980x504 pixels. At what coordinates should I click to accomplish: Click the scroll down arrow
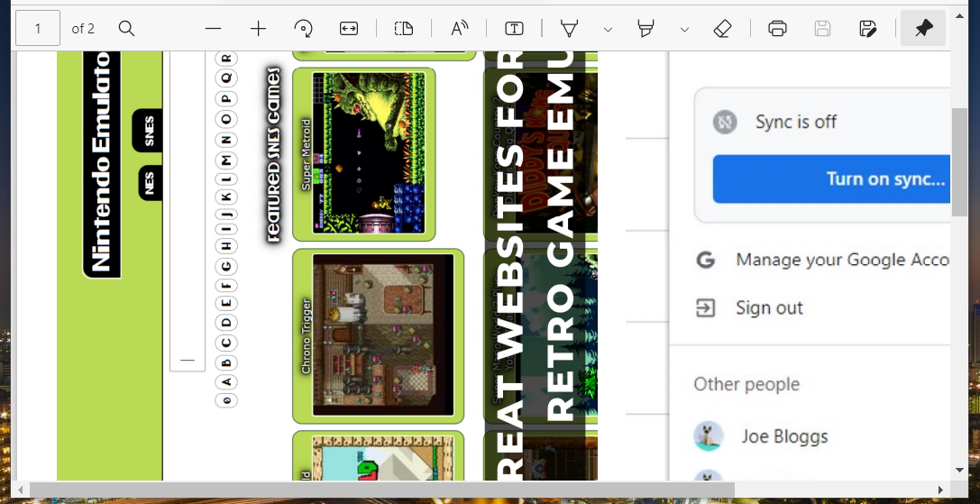click(959, 471)
